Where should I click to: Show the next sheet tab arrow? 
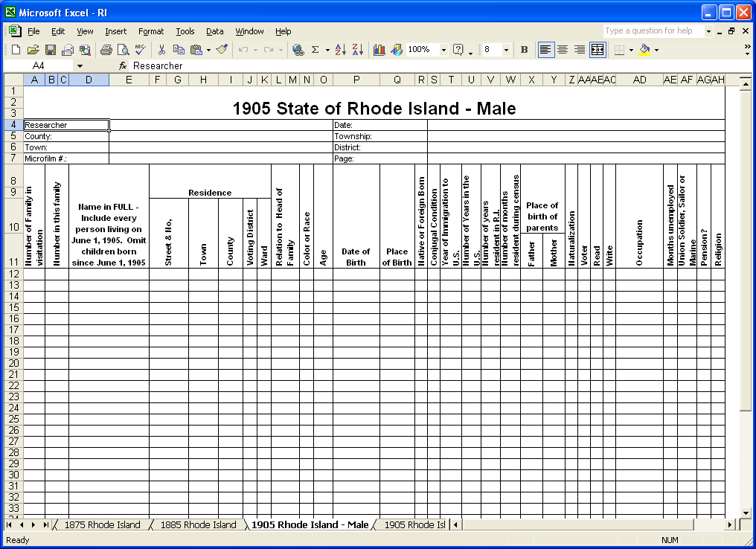(x=33, y=524)
